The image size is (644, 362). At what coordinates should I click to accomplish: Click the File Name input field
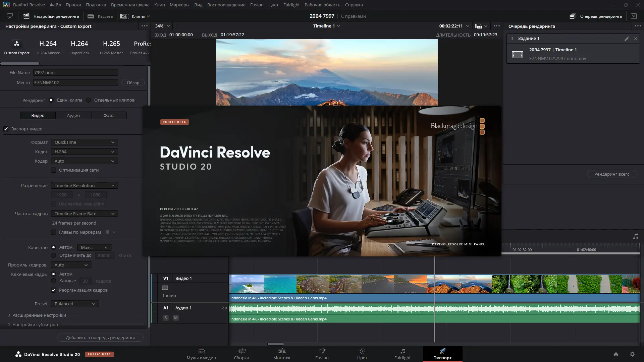tap(75, 73)
